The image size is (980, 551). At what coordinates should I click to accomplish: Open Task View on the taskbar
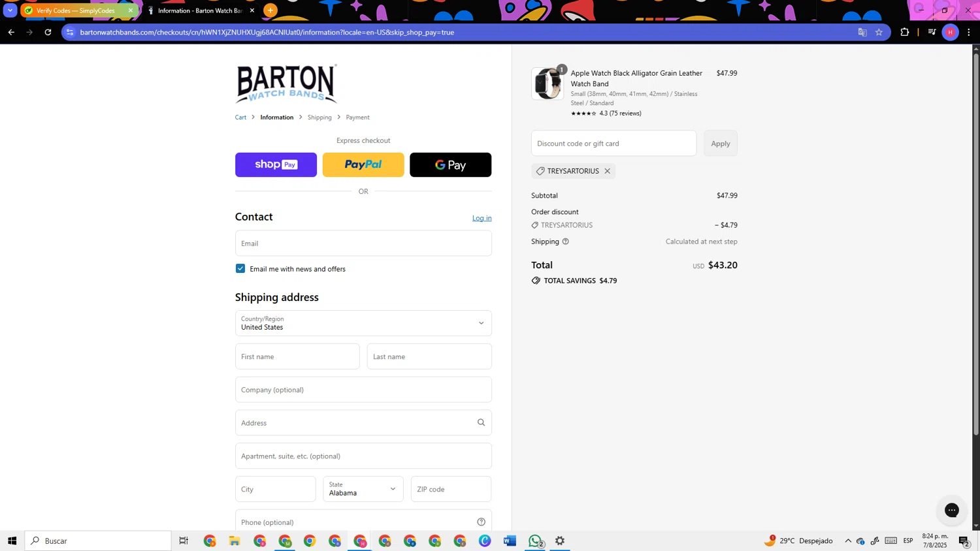point(184,541)
